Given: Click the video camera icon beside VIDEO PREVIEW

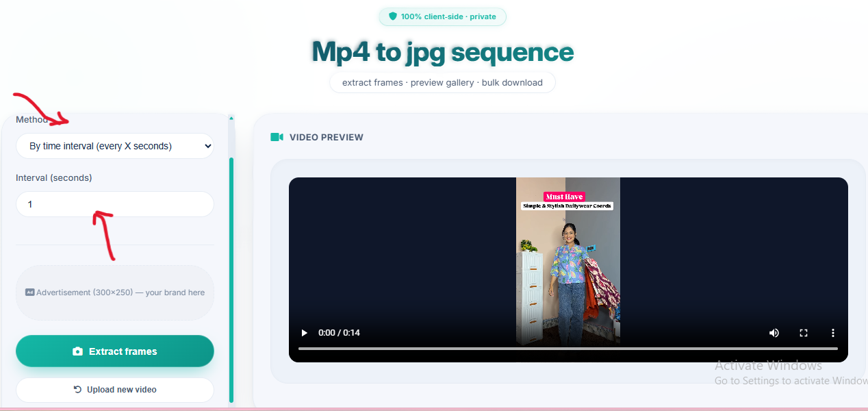Looking at the screenshot, I should click(276, 137).
